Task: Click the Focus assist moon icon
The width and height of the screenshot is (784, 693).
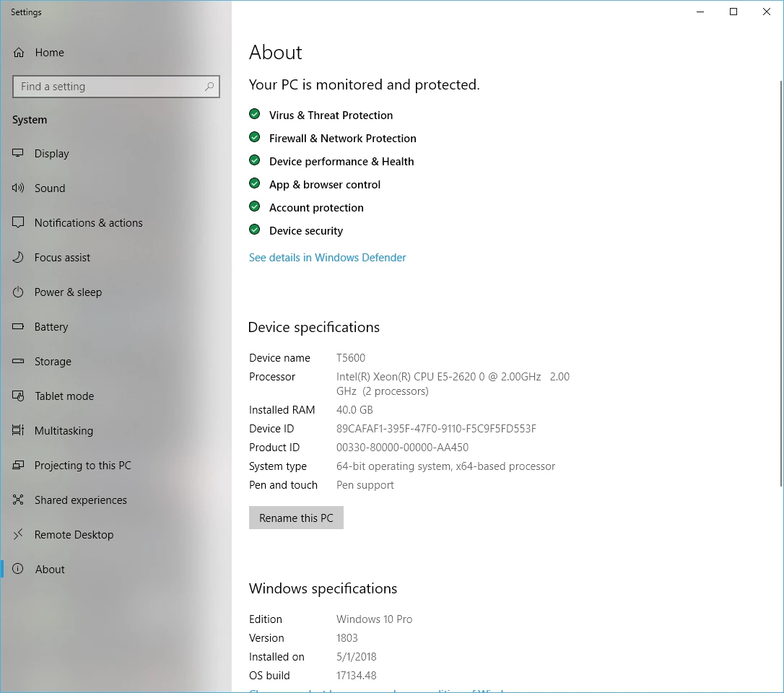Action: pos(18,258)
